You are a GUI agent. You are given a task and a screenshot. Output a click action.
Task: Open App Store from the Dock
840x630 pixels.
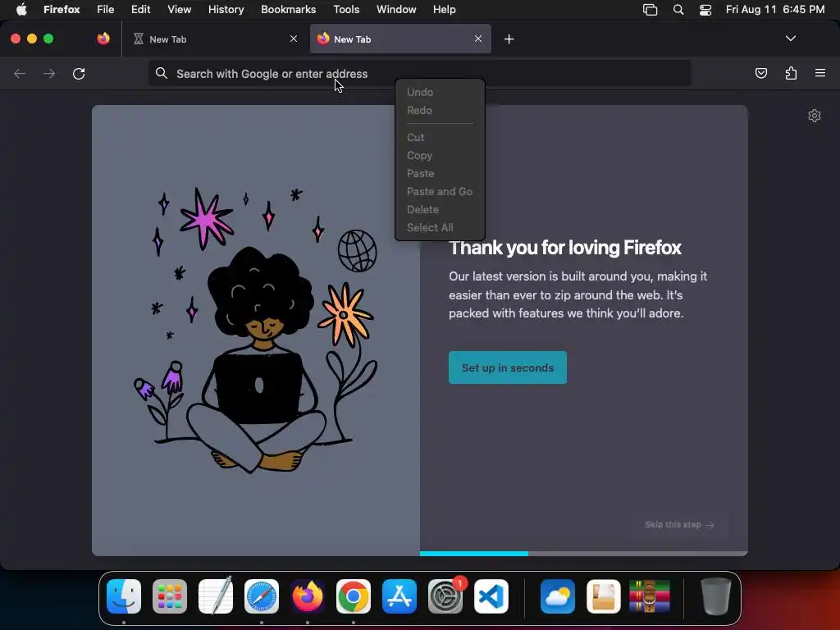[399, 596]
